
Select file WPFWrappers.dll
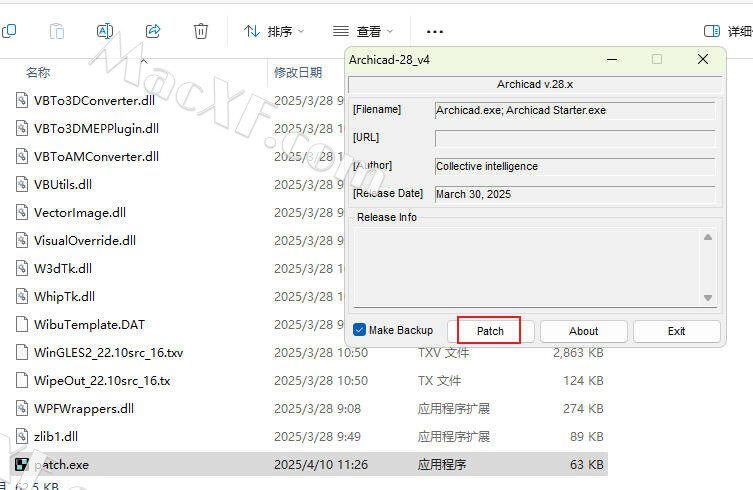[x=84, y=409]
